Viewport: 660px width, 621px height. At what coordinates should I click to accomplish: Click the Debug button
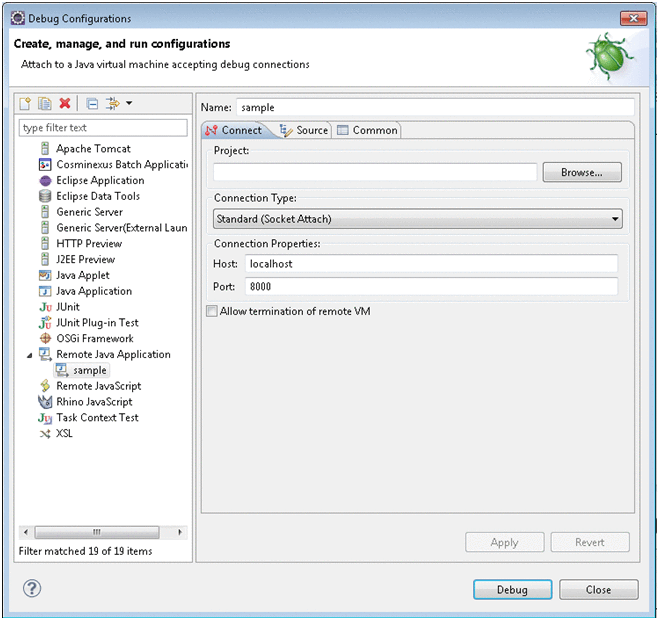512,590
